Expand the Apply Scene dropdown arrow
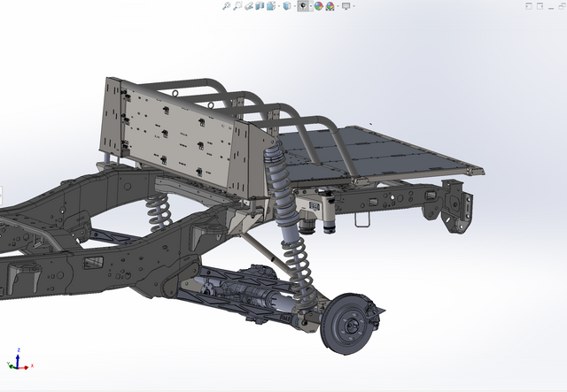Screen dimensions: 567x392 pos(338,5)
